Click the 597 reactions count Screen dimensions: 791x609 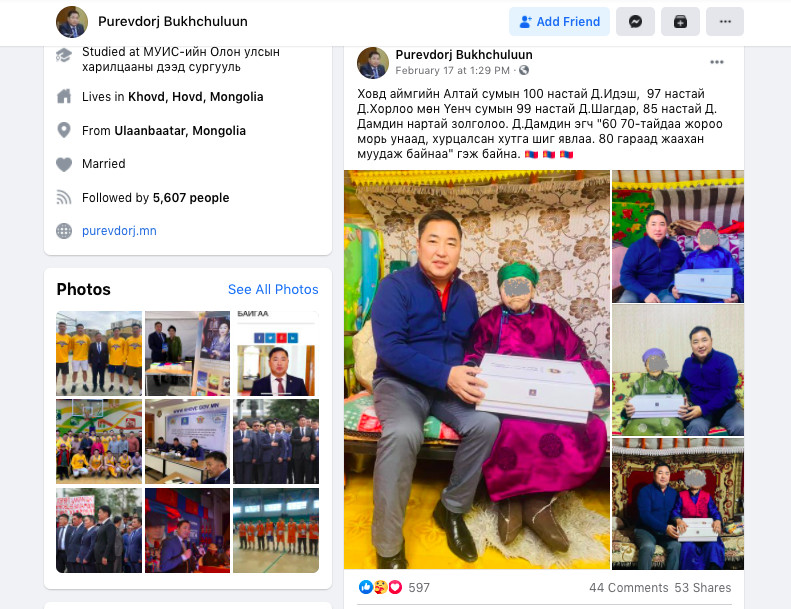point(419,587)
